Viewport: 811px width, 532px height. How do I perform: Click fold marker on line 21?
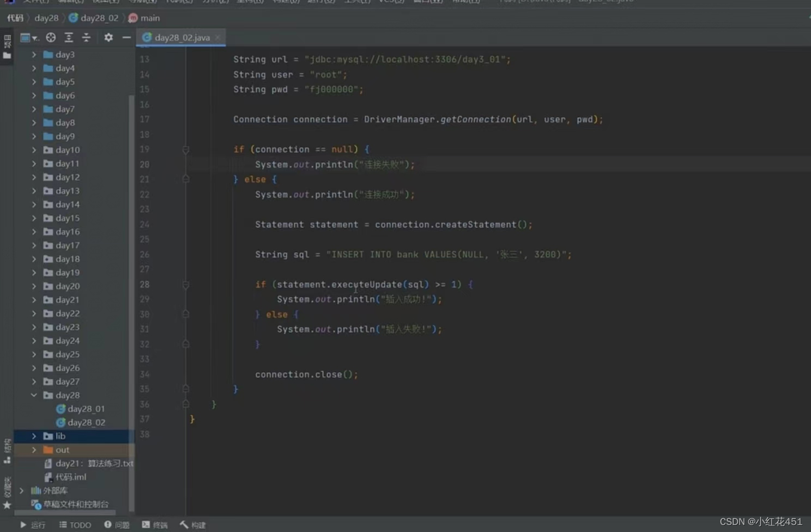[x=185, y=179]
